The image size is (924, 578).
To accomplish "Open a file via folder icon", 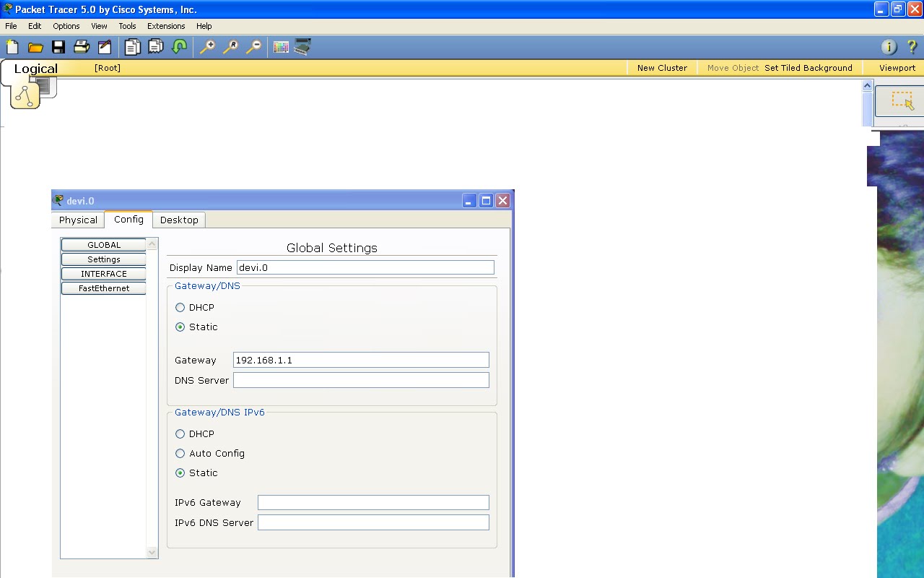I will tap(35, 48).
